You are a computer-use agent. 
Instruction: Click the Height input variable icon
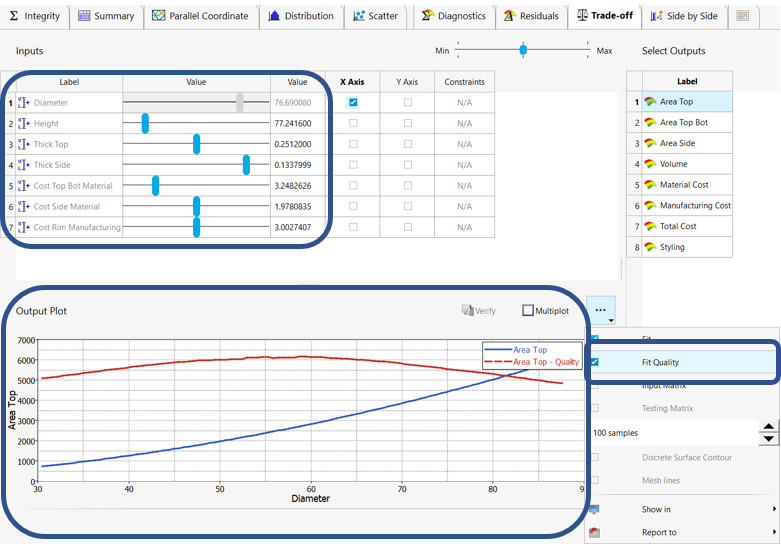24,124
